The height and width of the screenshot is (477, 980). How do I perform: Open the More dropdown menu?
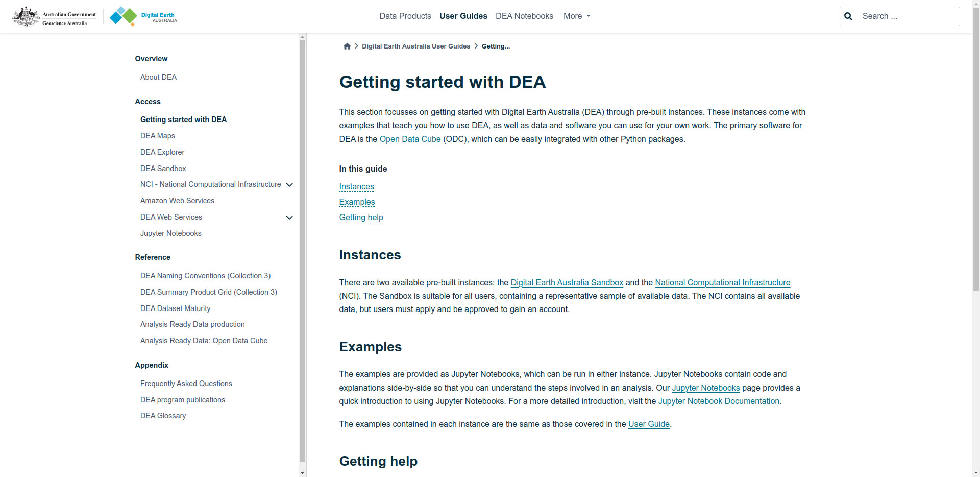577,16
